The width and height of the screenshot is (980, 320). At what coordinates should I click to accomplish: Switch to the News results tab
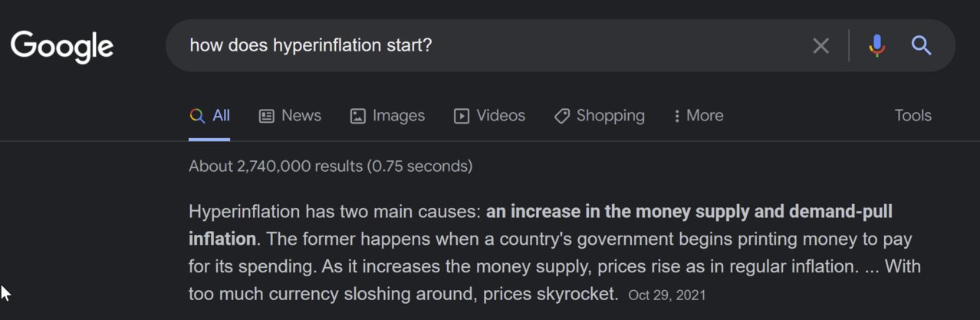(290, 116)
